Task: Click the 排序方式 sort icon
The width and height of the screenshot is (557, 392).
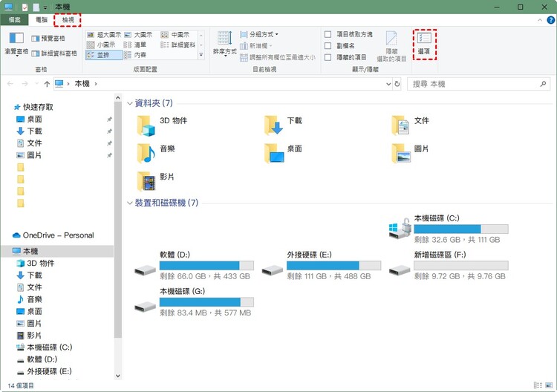Action: pyautogui.click(x=225, y=39)
